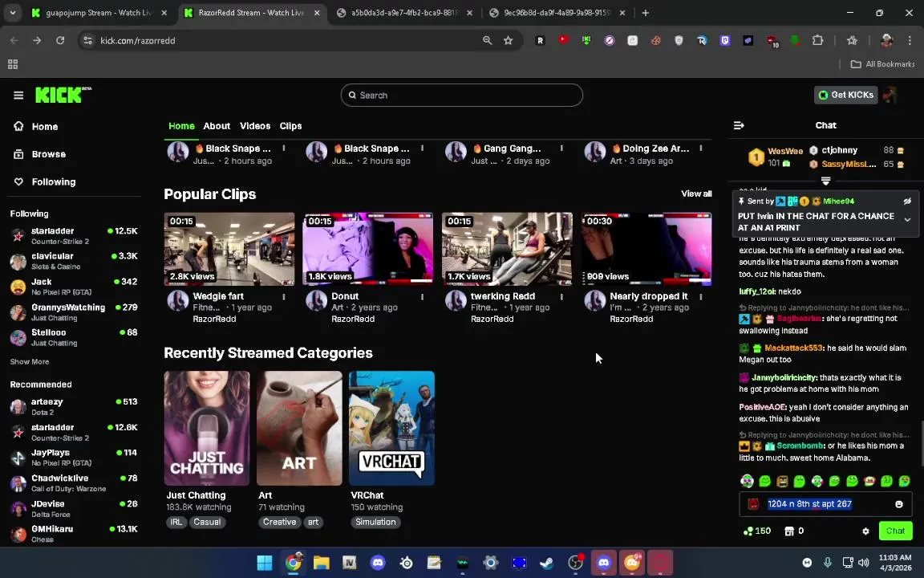Open options for Wedgie fart clip

pyautogui.click(x=283, y=297)
